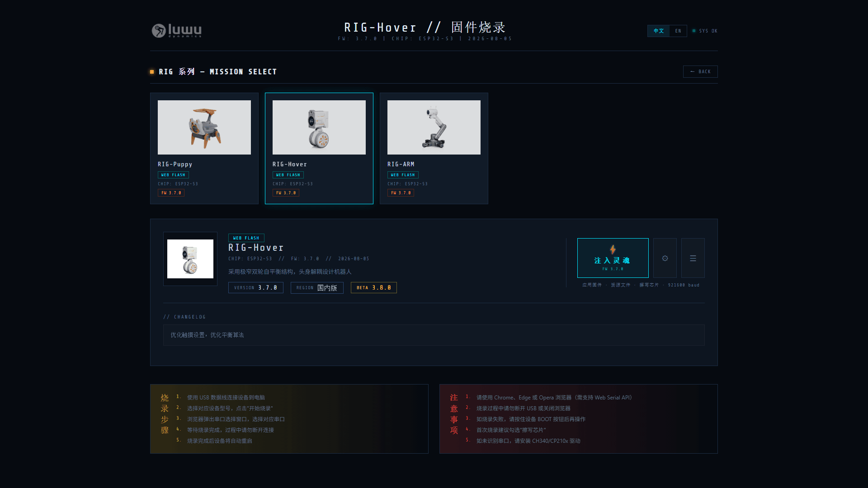Select VERSION 3.7.0 chip
This screenshot has height=488, width=868.
click(x=256, y=288)
